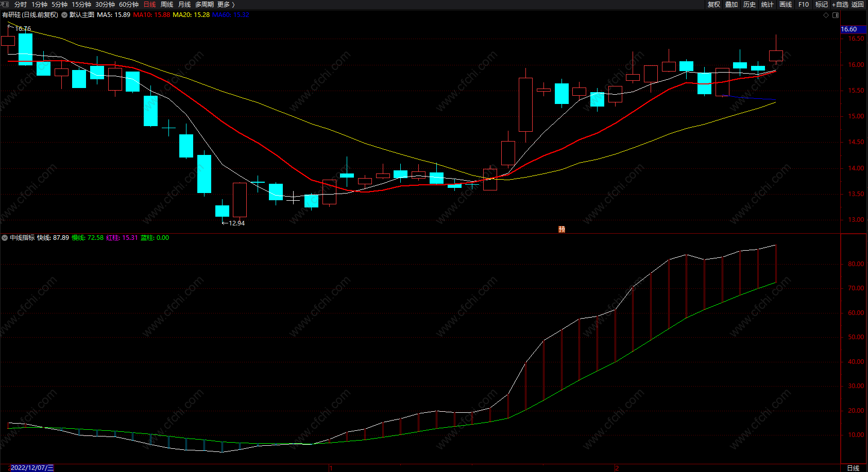This screenshot has height=472, width=868.
Task: Click the magenta 红柱: 15.31 value
Action: click(122, 238)
